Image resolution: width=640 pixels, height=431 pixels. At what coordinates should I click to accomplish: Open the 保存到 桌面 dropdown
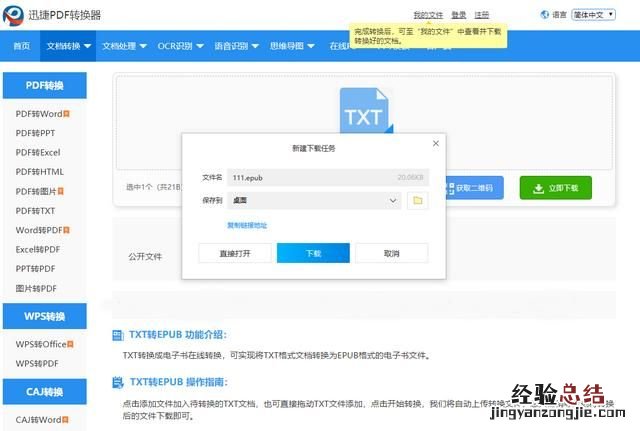[314, 200]
